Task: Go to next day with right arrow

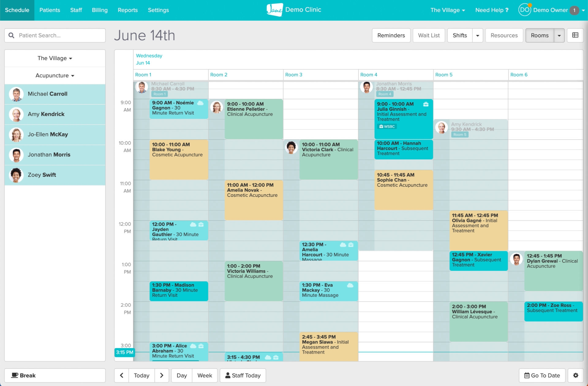Action: 162,375
